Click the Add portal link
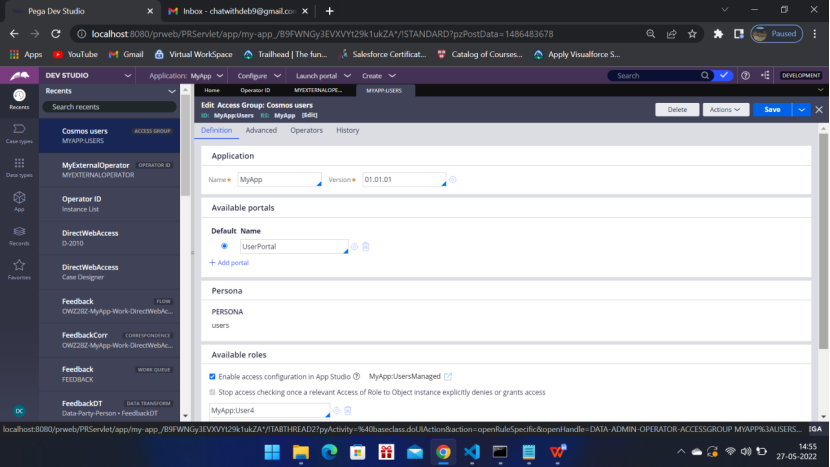 click(229, 263)
